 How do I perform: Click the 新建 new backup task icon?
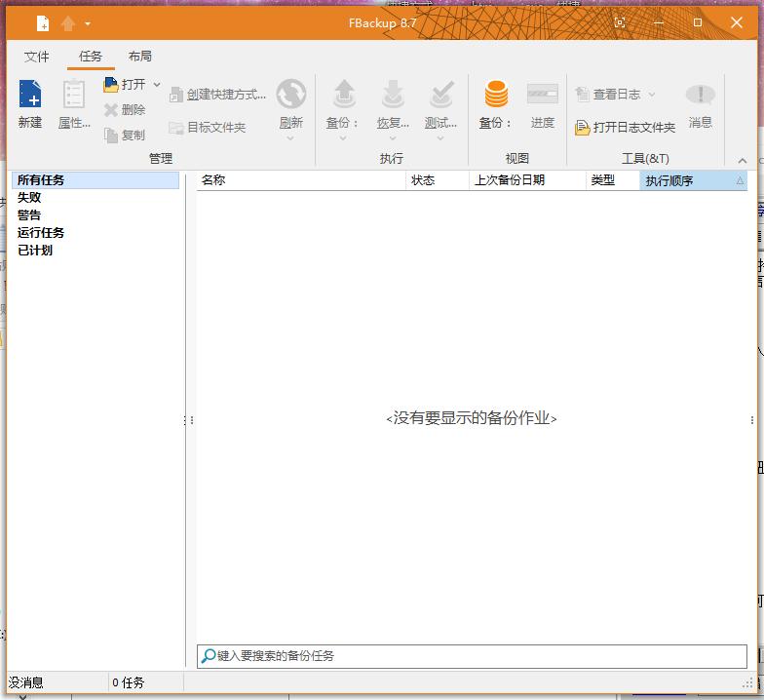coord(29,94)
